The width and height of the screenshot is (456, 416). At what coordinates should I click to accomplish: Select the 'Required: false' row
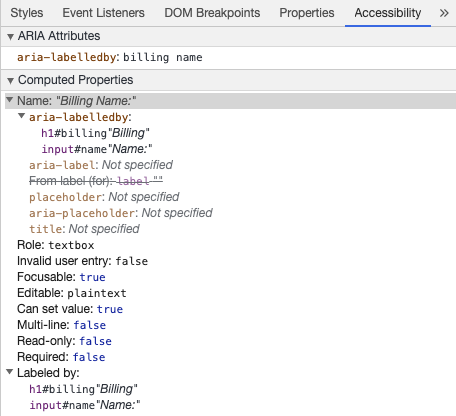(61, 357)
